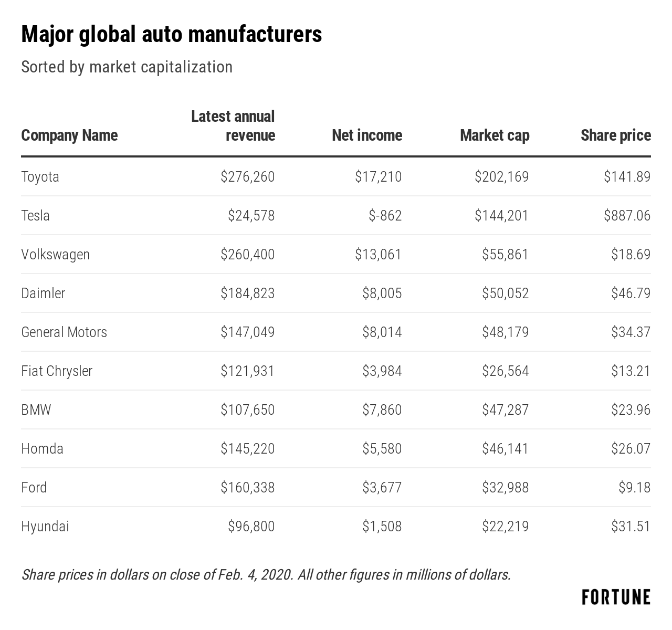Click the Net income column header
Screen dimensions: 672x630
pos(367,135)
